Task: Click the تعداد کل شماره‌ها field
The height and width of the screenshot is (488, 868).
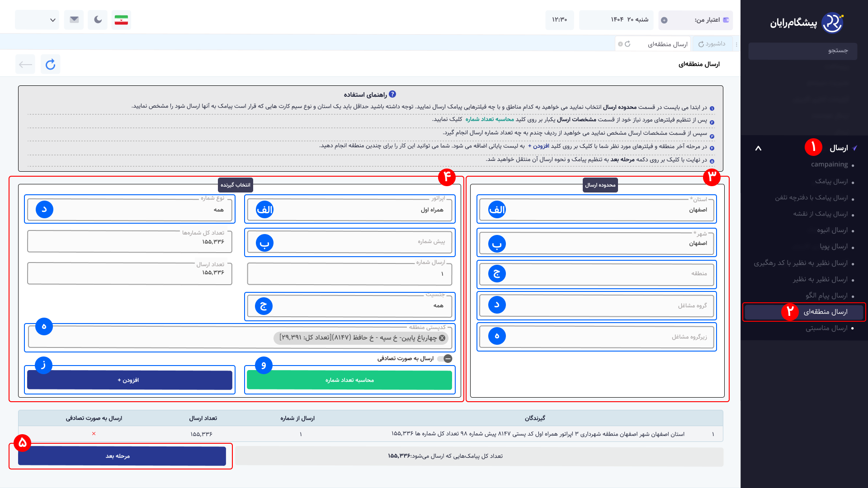Action: point(130,242)
